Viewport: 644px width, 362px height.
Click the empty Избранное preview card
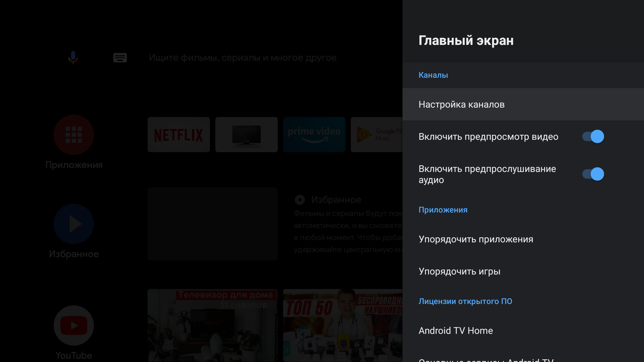pyautogui.click(x=213, y=224)
